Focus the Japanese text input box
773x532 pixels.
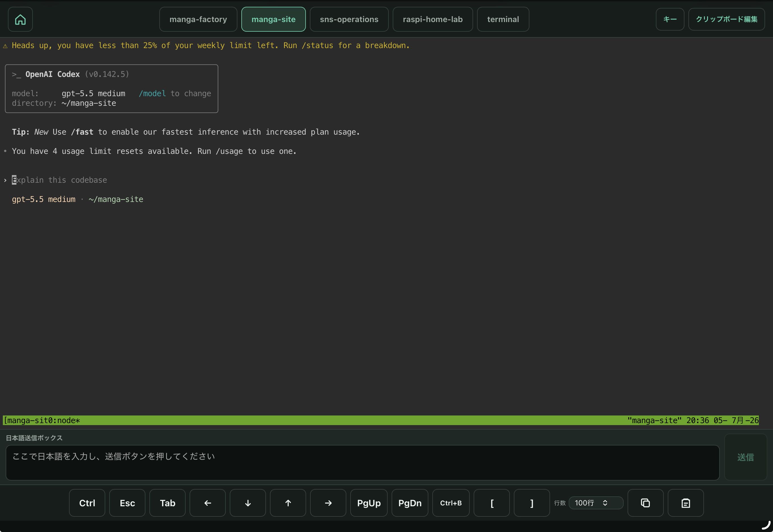tap(362, 463)
